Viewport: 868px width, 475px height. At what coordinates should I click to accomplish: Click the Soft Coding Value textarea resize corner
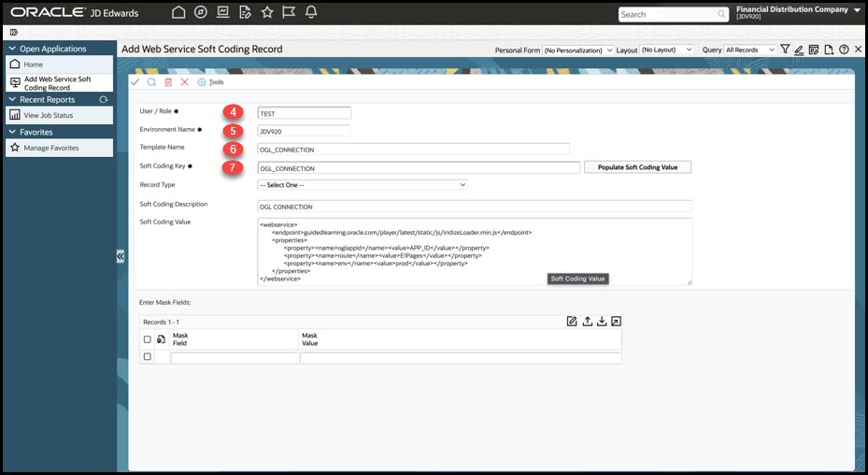pos(690,282)
